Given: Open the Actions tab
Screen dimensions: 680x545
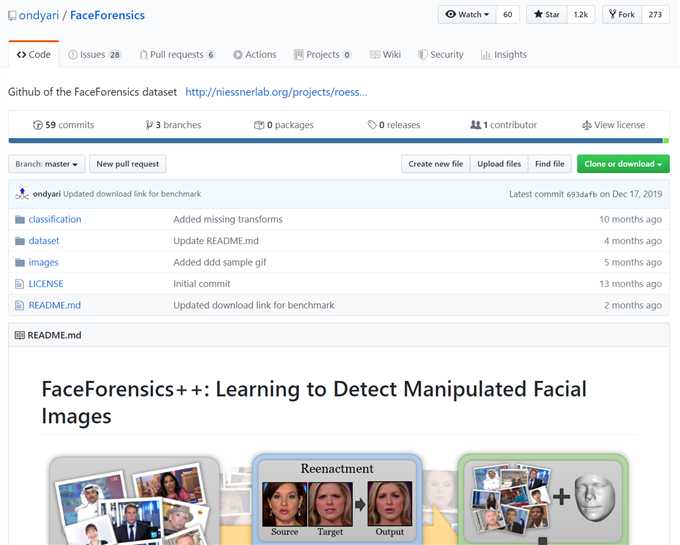Looking at the screenshot, I should [255, 55].
